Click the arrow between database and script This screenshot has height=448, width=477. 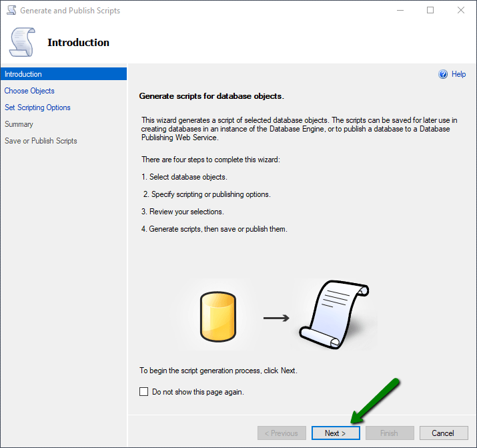click(x=276, y=318)
